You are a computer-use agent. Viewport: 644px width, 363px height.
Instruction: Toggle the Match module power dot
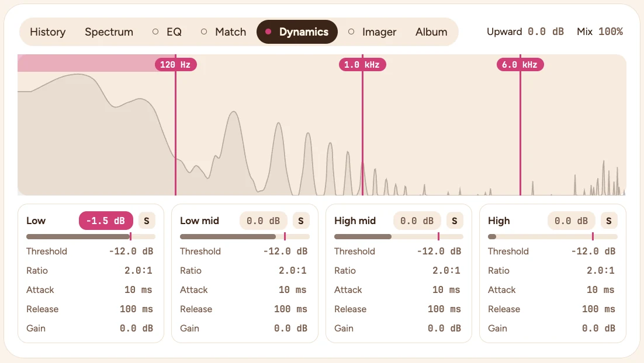point(204,32)
